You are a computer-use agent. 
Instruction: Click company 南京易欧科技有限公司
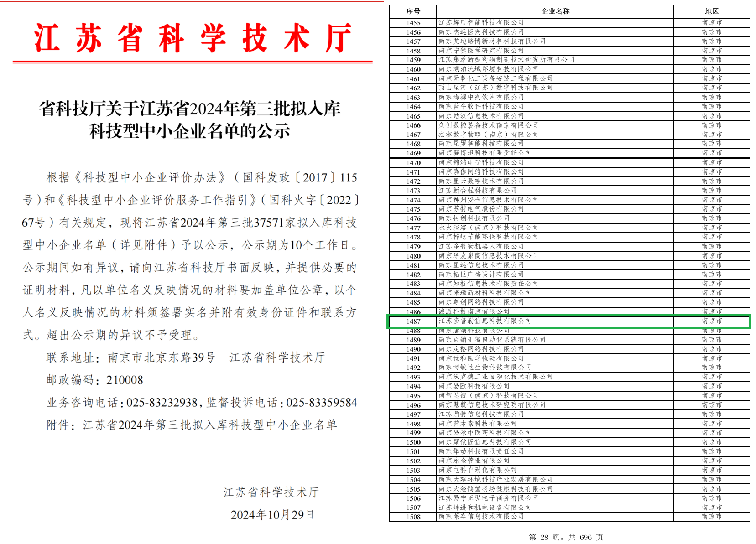474,386
